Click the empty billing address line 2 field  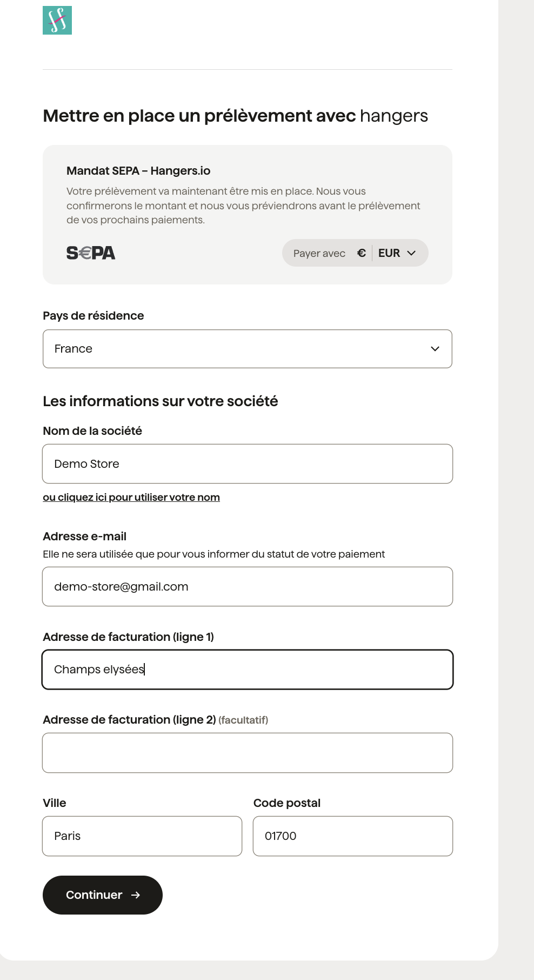[x=248, y=753]
